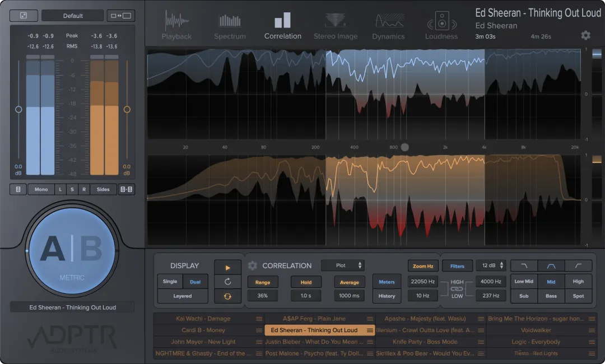Click the Hold button
Image resolution: width=605 pixels, height=364 pixels.
pyautogui.click(x=306, y=282)
